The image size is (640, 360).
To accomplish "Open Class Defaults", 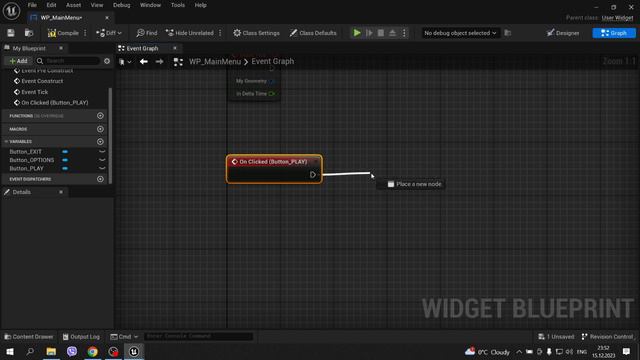I will click(313, 33).
